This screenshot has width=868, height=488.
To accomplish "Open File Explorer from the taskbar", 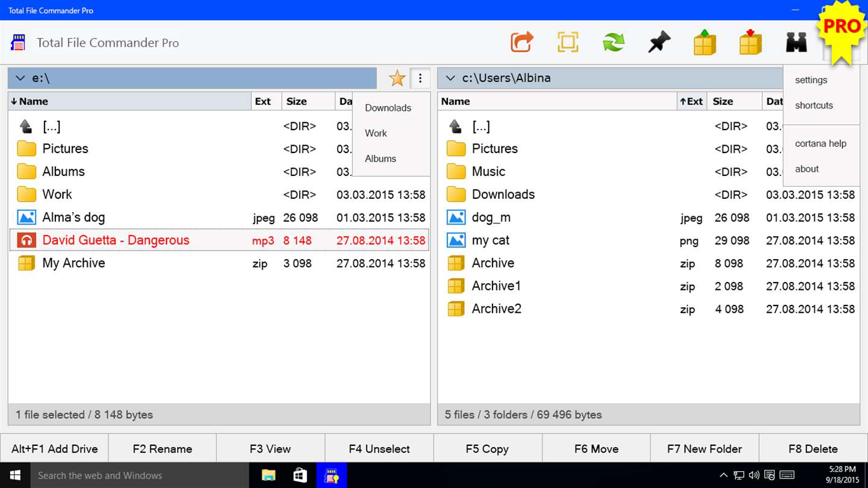I will coord(269,475).
